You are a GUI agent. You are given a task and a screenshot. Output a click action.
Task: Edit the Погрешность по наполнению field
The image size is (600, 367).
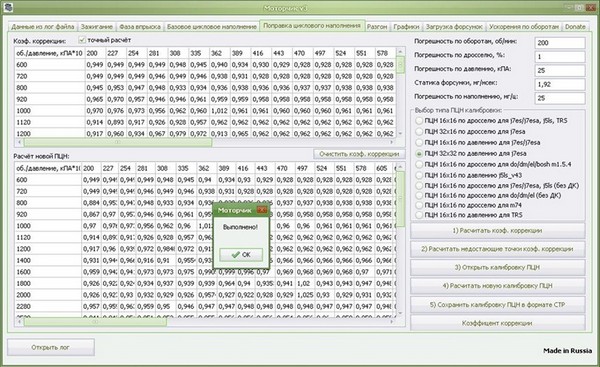point(559,98)
